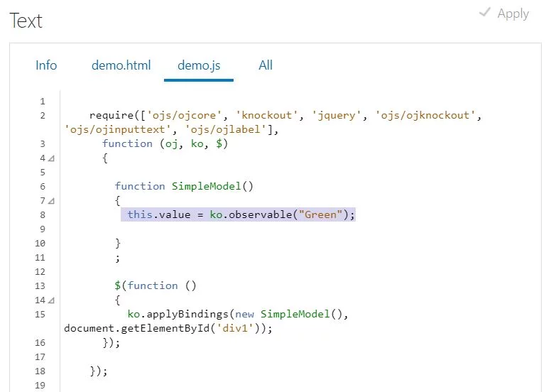Click the "Green" string literal

[x=320, y=214]
